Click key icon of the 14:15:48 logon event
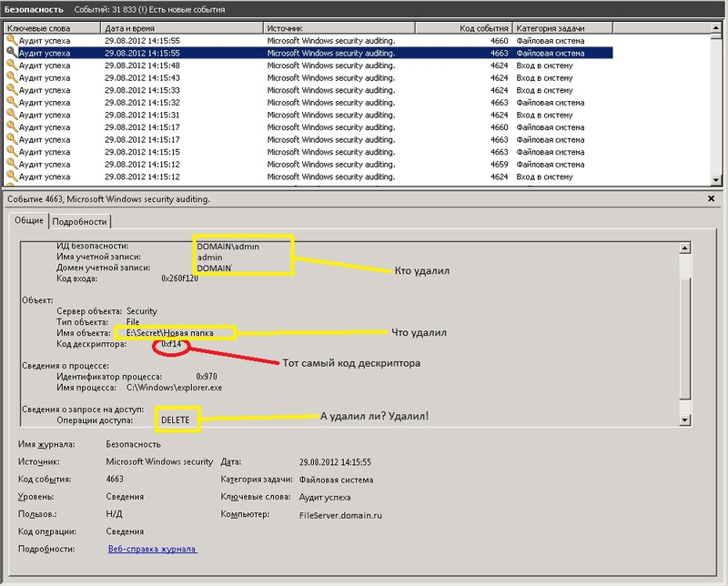 [x=12, y=66]
